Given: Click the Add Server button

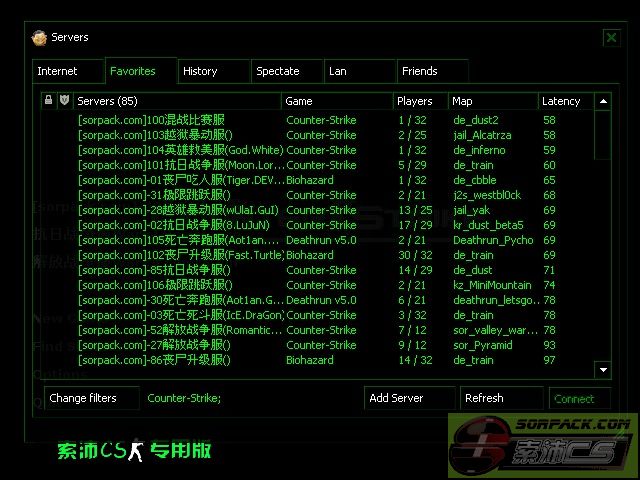Looking at the screenshot, I should tap(409, 398).
